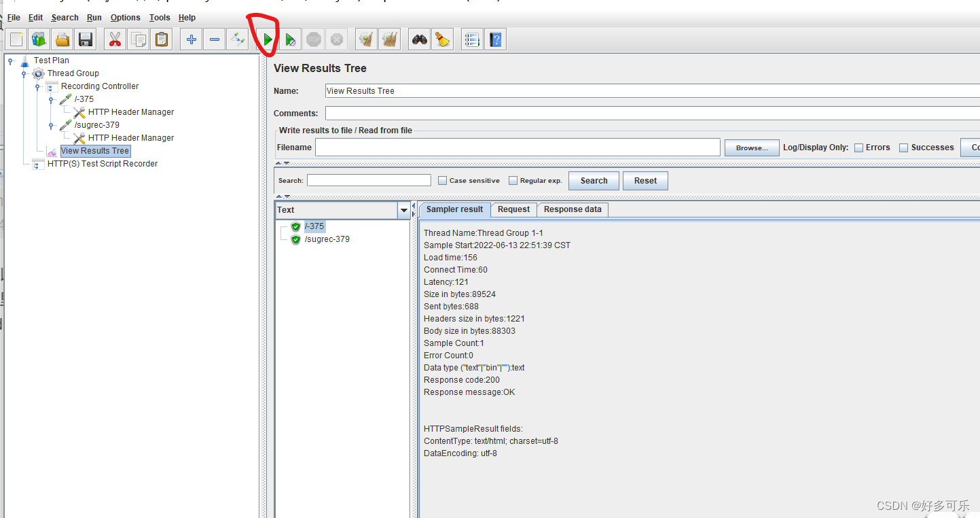The height and width of the screenshot is (518, 980).
Task: Click the greyed-out Stop icon
Action: tap(314, 39)
